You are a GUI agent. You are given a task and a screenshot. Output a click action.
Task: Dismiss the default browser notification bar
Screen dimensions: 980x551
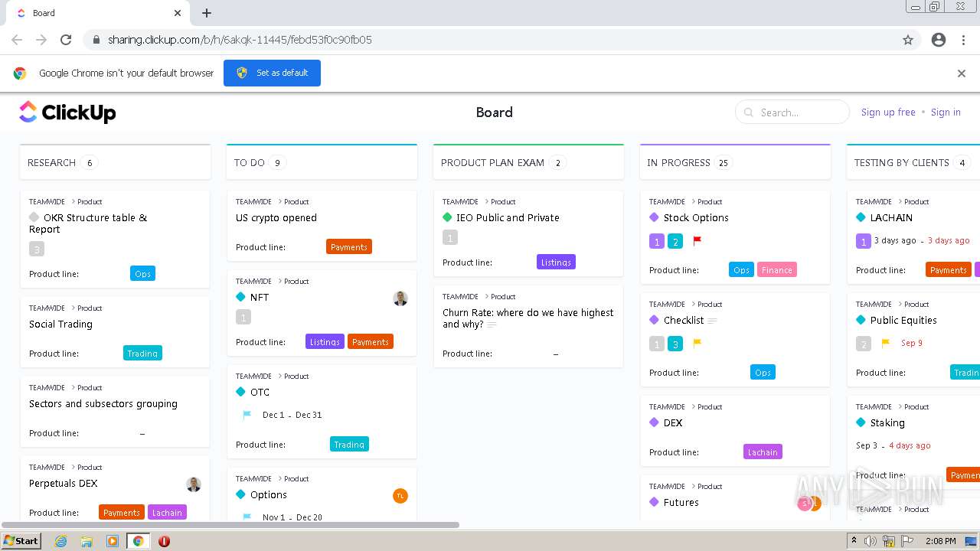962,73
